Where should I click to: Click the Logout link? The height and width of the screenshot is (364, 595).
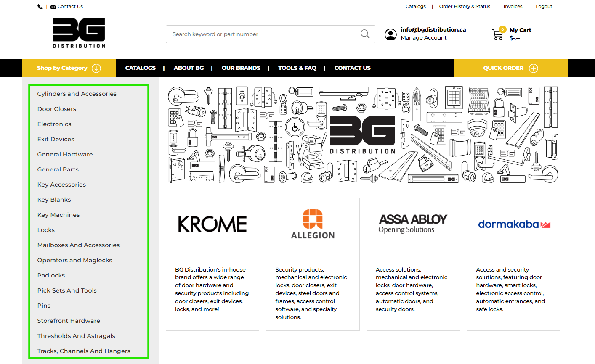click(x=544, y=7)
